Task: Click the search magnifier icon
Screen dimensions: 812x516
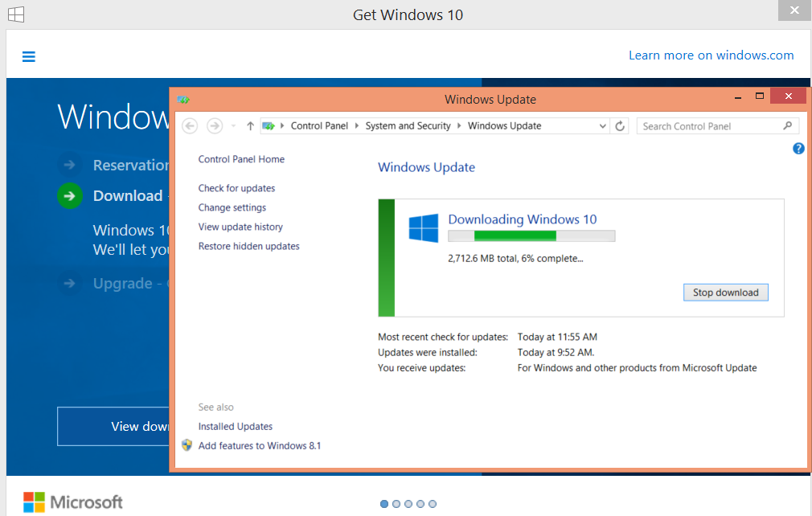Action: [x=788, y=125]
